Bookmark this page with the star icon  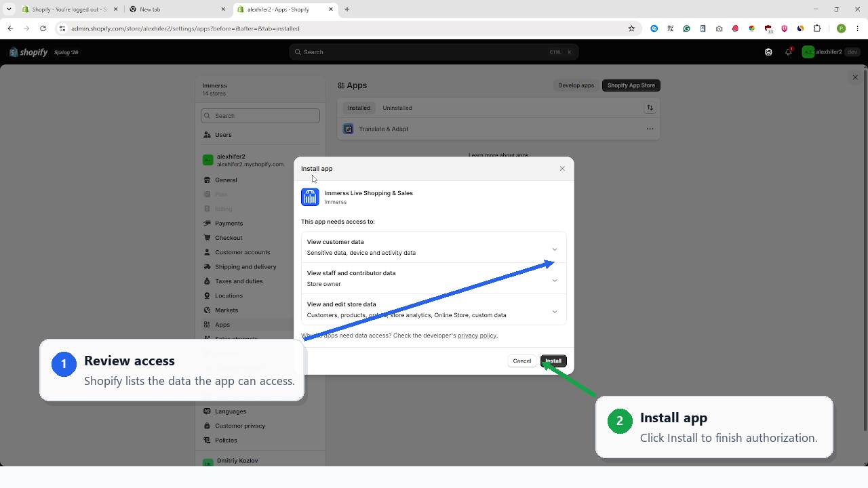(631, 28)
